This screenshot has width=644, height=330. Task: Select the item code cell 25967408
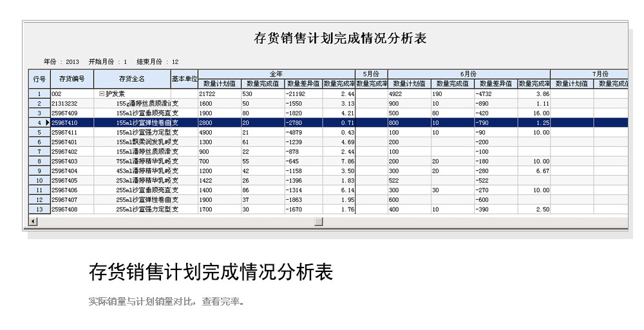[72, 209]
